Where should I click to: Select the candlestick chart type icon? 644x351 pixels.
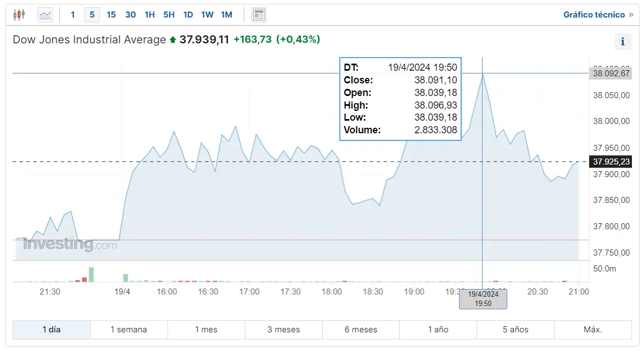(x=18, y=14)
